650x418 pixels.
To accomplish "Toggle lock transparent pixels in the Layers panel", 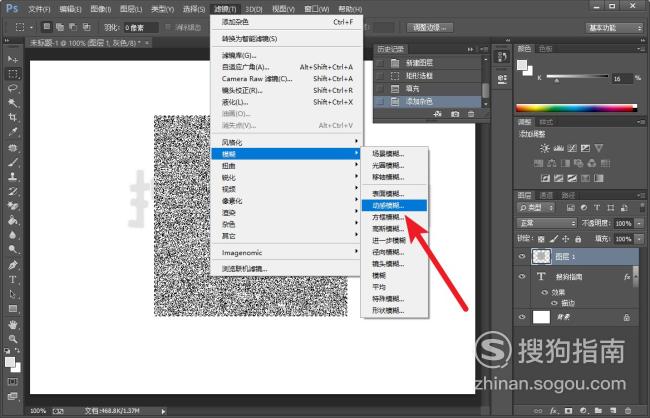I will [541, 239].
